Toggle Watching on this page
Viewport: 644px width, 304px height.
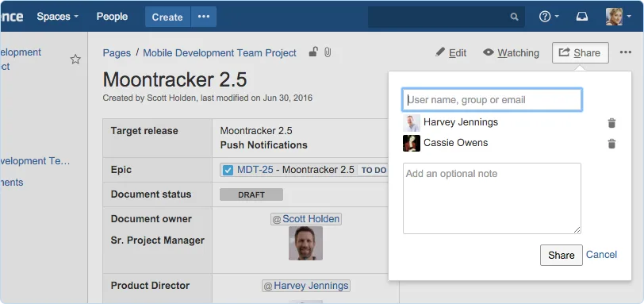(511, 52)
